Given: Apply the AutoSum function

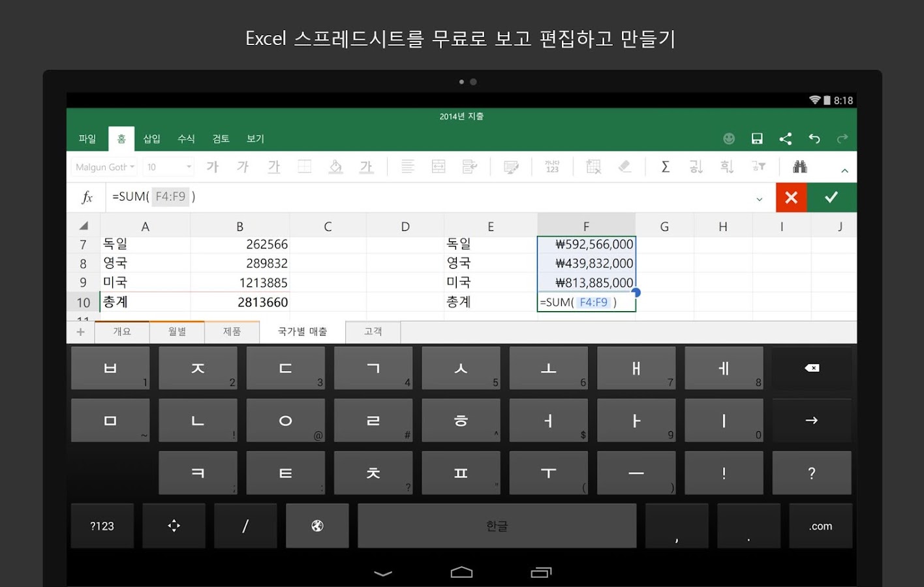Looking at the screenshot, I should tap(665, 166).
